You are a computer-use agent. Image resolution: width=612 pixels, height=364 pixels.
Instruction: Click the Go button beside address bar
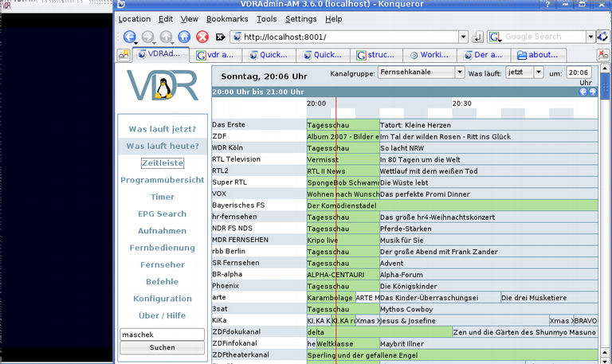pos(477,37)
